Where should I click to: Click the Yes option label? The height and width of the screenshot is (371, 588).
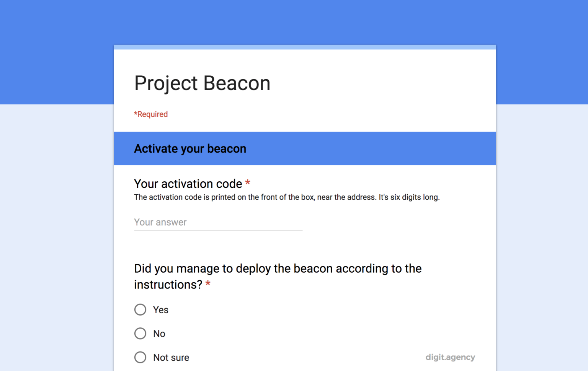(160, 309)
